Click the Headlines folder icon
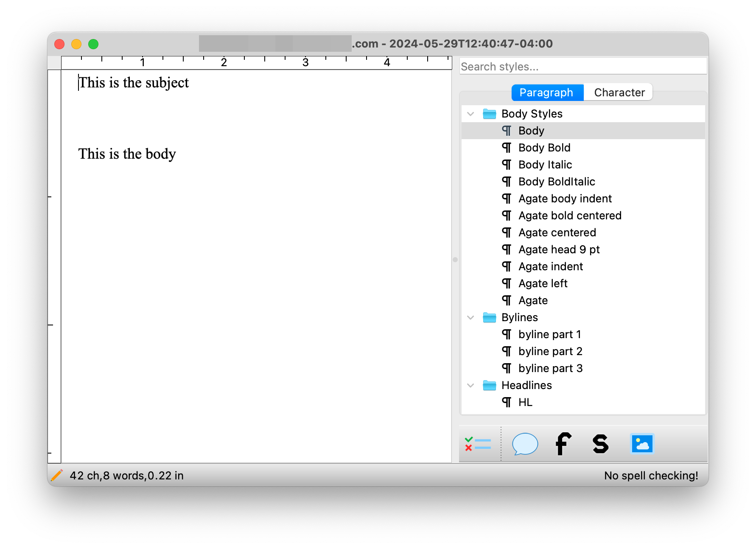The image size is (756, 549). coord(489,385)
